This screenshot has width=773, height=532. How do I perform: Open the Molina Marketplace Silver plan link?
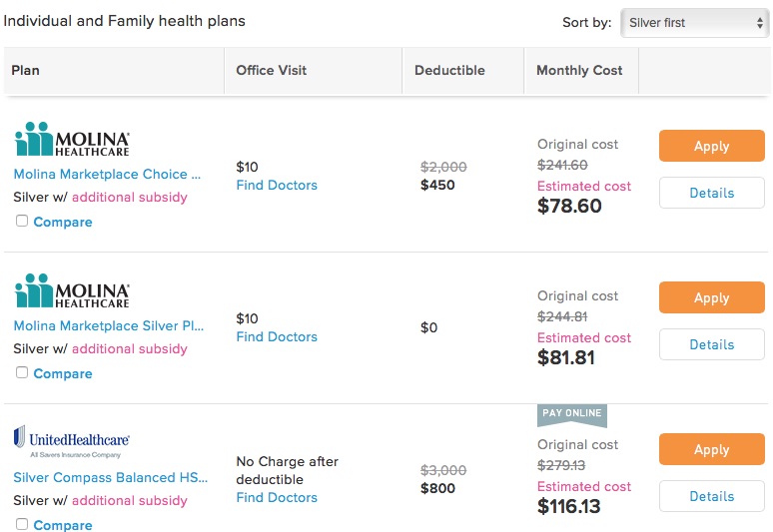[109, 325]
